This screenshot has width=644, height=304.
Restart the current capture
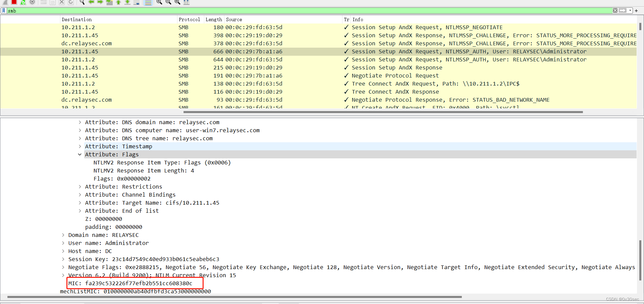pos(23,2)
